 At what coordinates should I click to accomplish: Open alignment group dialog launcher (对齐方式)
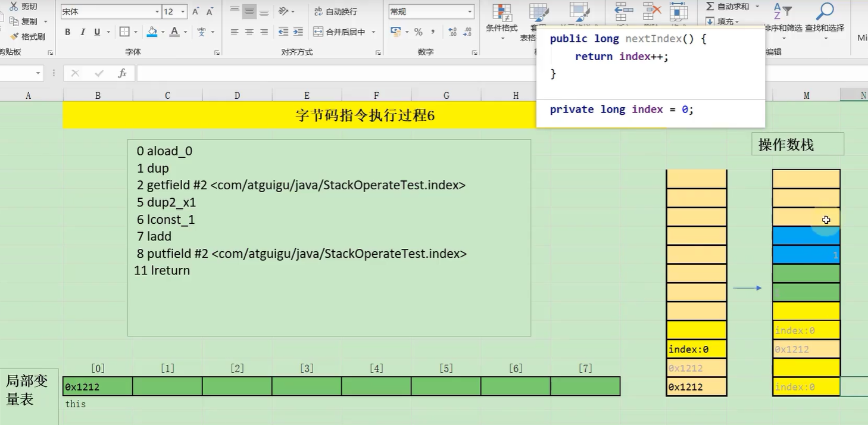(378, 53)
